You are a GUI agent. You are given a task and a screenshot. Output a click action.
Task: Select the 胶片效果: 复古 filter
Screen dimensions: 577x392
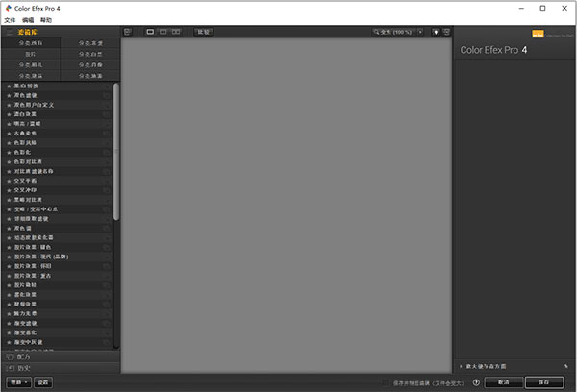pyautogui.click(x=57, y=276)
